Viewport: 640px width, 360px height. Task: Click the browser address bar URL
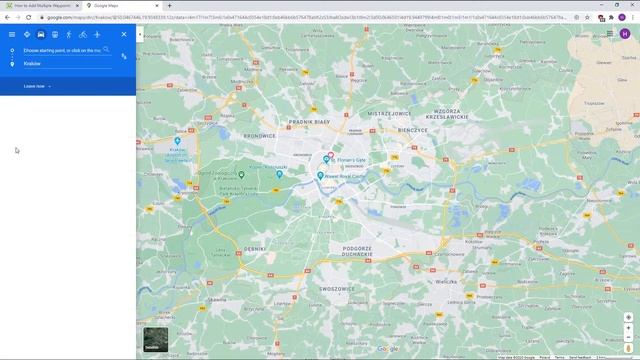click(x=306, y=18)
